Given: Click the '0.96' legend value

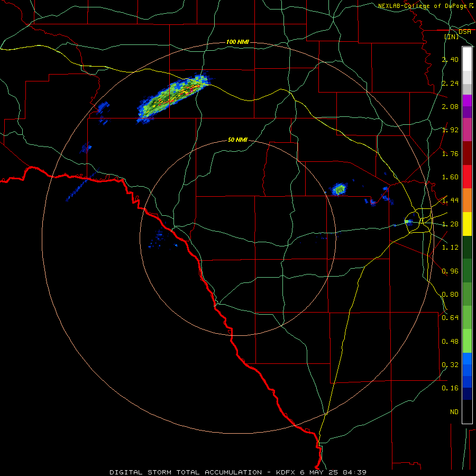Looking at the screenshot, I should click(x=450, y=271).
